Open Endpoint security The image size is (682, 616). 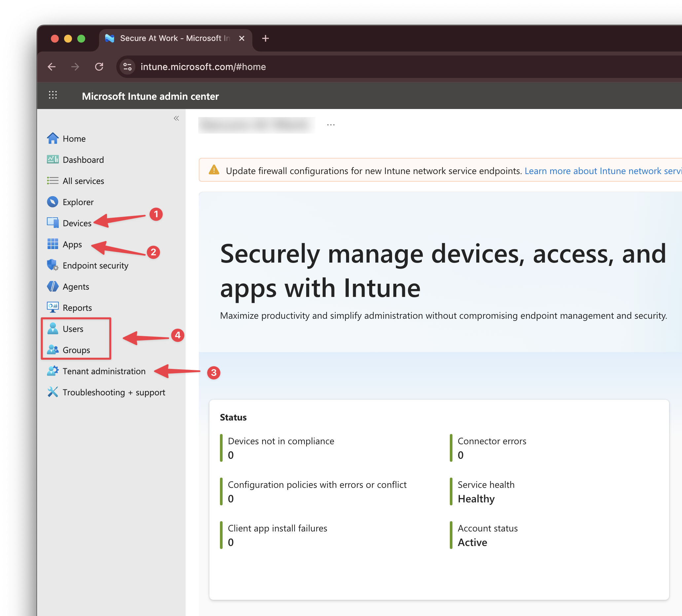tap(95, 266)
